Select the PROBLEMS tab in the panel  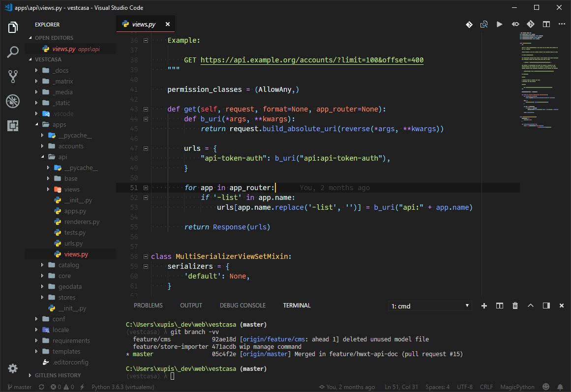[148, 305]
